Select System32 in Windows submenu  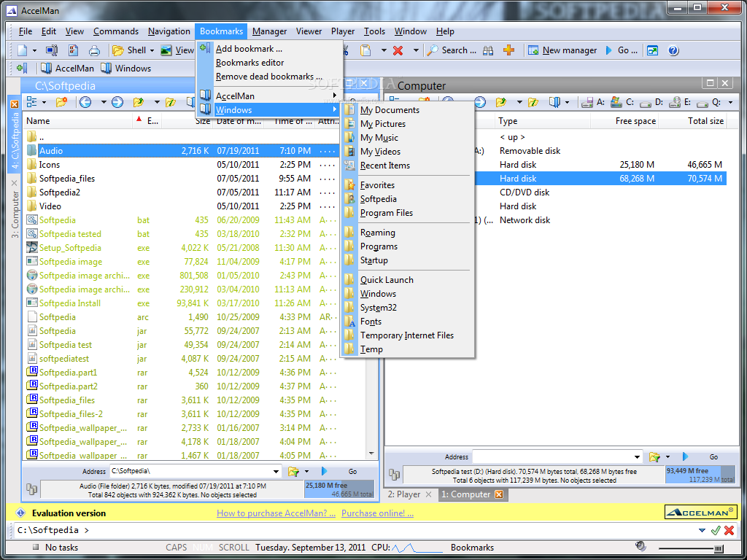click(407, 308)
